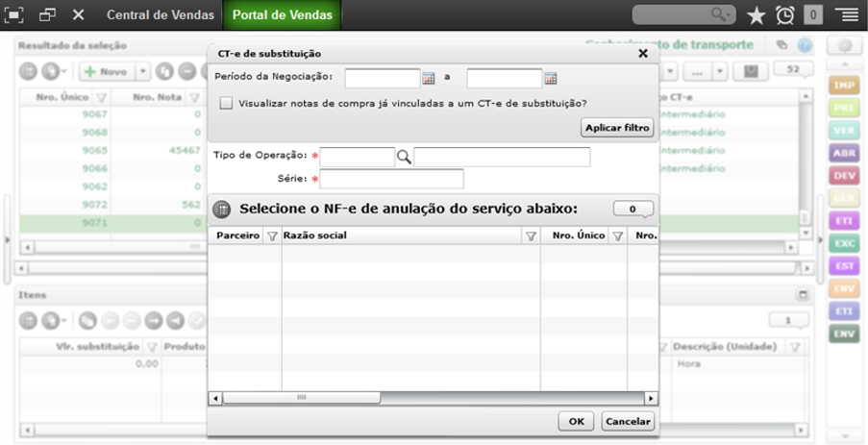
Task: Click cascade windows icon in top bar
Action: tap(48, 15)
